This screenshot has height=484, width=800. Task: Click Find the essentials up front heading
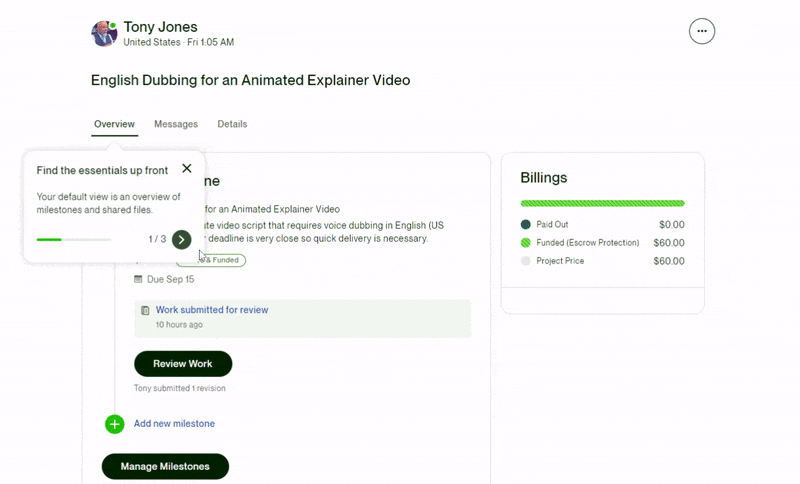102,170
